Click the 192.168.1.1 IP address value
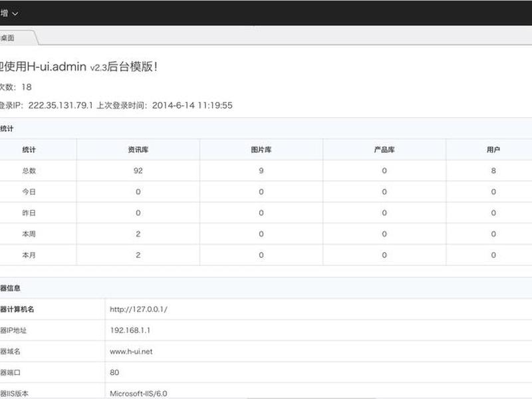The width and height of the screenshot is (532, 399). (x=130, y=330)
